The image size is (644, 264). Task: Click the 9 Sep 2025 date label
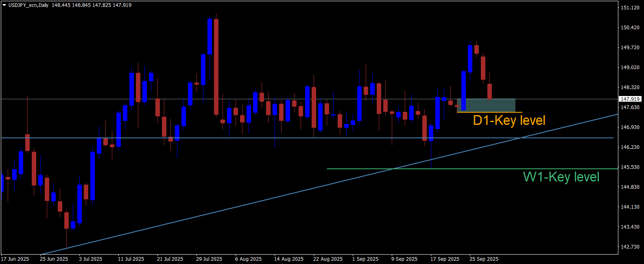404,259
